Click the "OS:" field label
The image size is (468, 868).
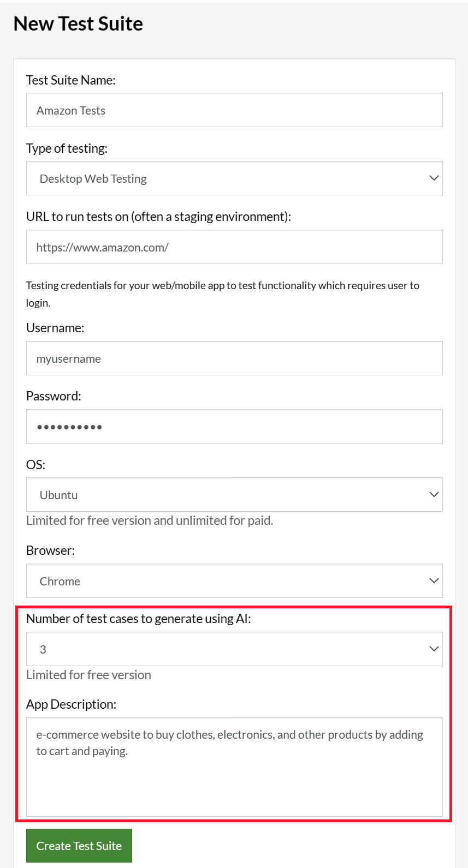click(35, 465)
